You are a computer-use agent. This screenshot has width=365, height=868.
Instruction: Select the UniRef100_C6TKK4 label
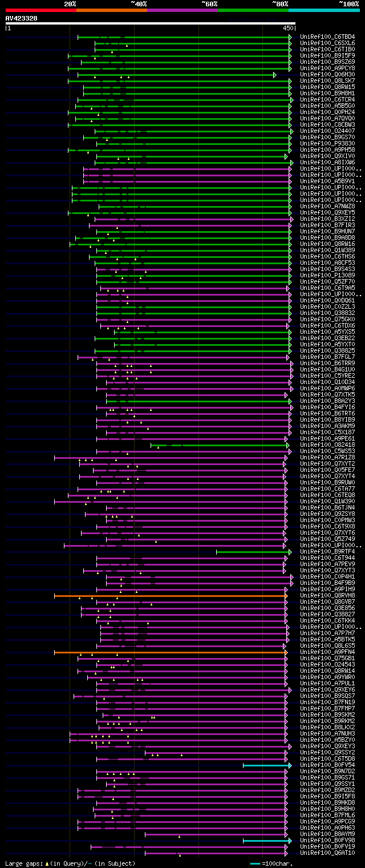point(327,620)
